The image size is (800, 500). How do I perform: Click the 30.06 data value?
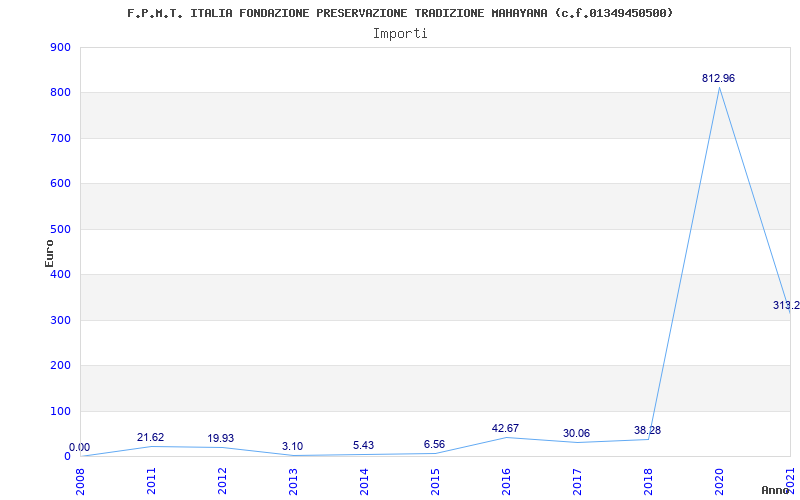click(577, 433)
